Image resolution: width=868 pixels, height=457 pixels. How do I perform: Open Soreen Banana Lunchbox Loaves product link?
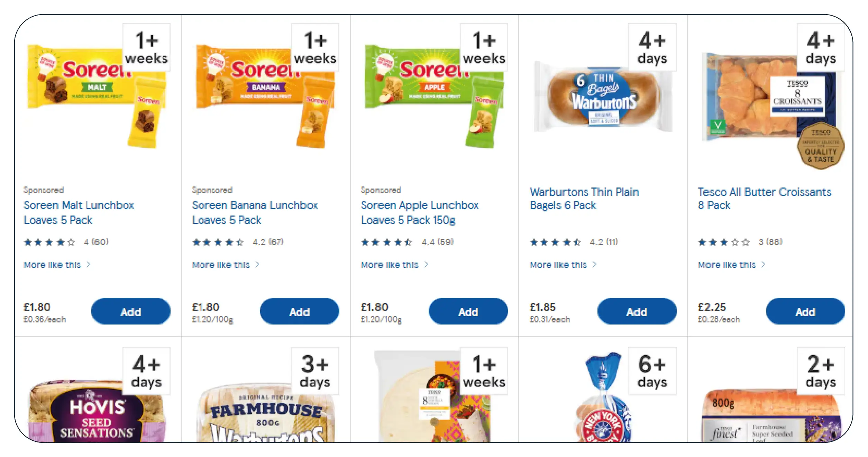coord(255,212)
